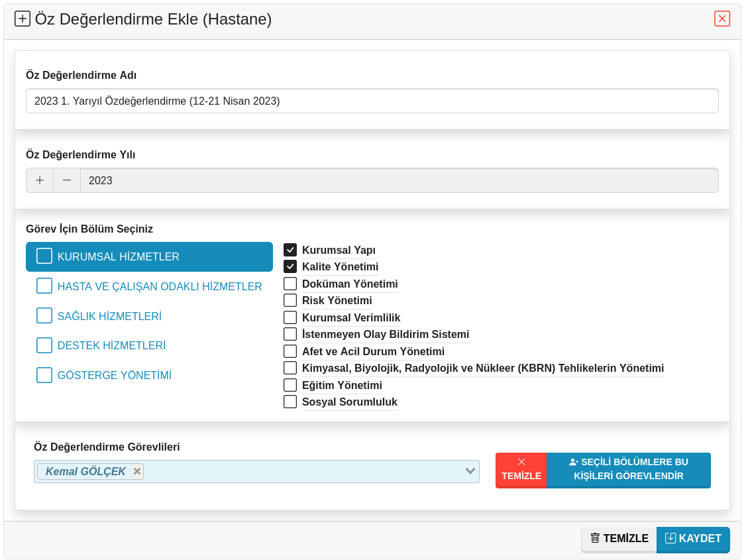Uncheck the Kurumsal Yapı checkbox
The height and width of the screenshot is (560, 748).
coord(290,250)
